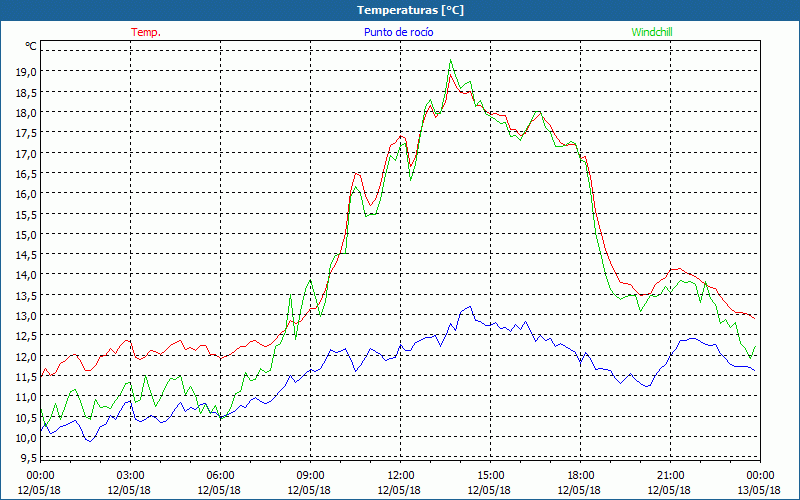Click the 14,0 y-axis value

coord(26,275)
